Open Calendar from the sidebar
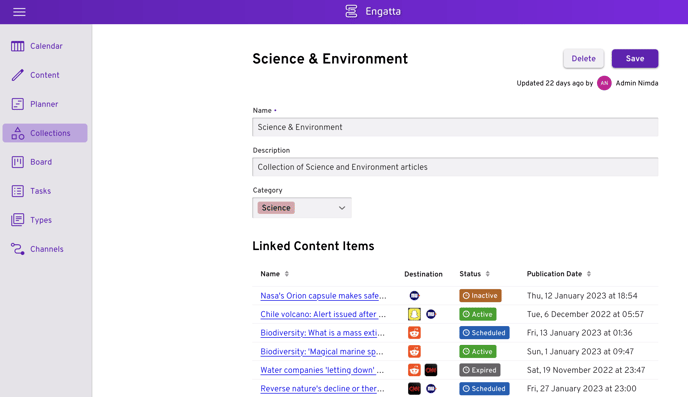 click(45, 46)
